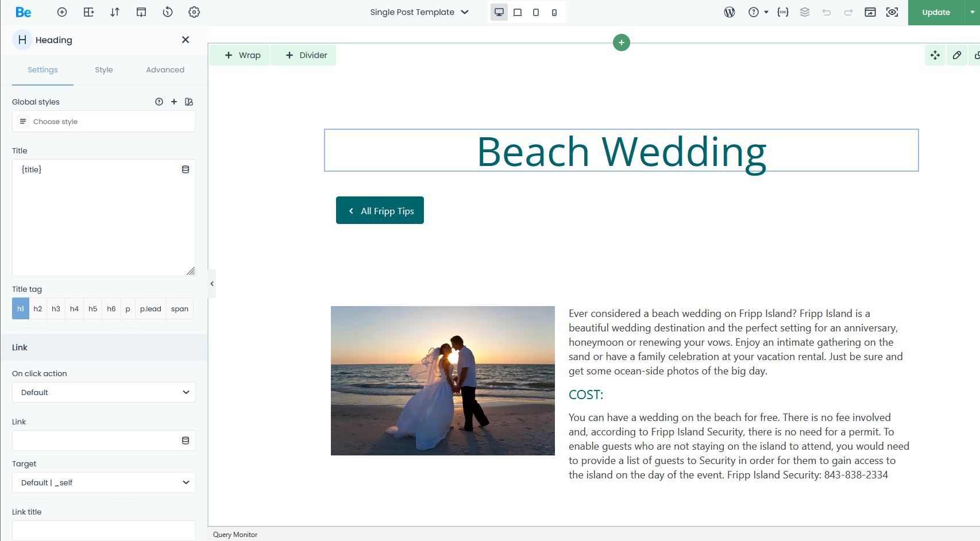980x541 pixels.
Task: Open the revisions history icon
Action: pos(168,12)
